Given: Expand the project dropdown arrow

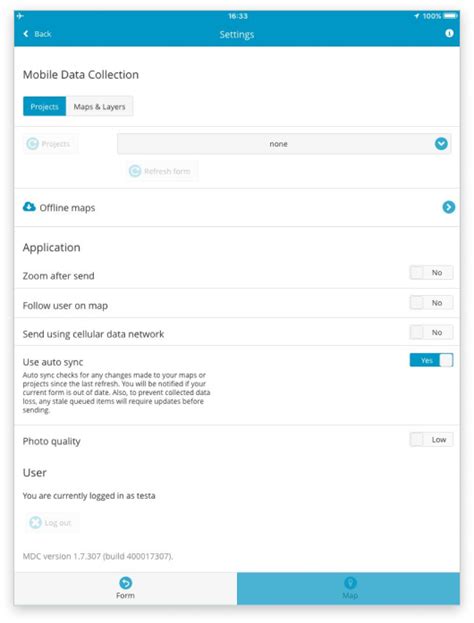Looking at the screenshot, I should click(x=441, y=144).
